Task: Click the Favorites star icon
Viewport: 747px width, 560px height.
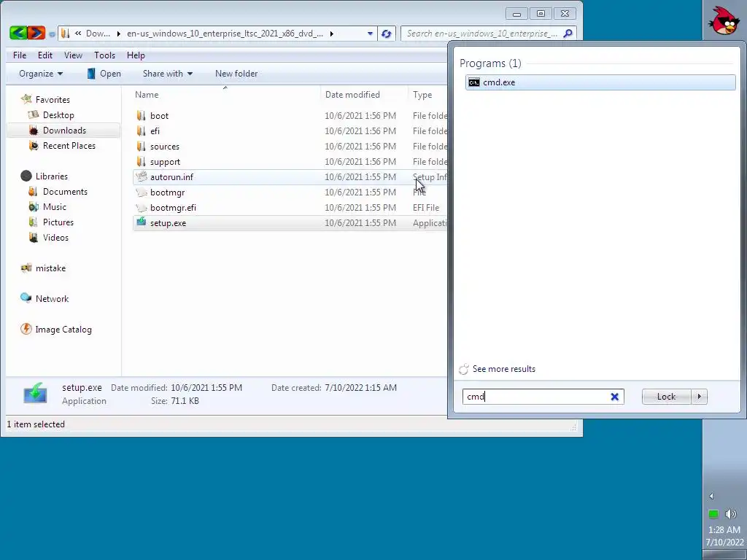Action: (x=26, y=99)
